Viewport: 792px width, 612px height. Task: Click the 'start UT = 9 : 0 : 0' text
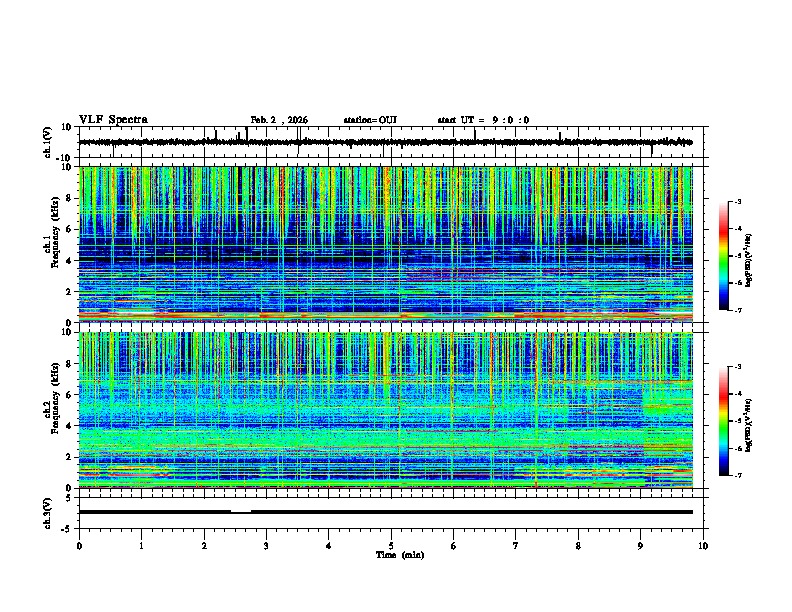(483, 120)
